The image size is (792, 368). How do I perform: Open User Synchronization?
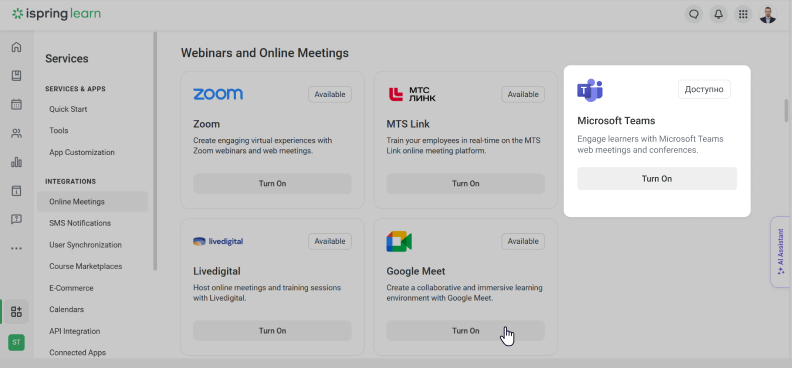pos(85,244)
